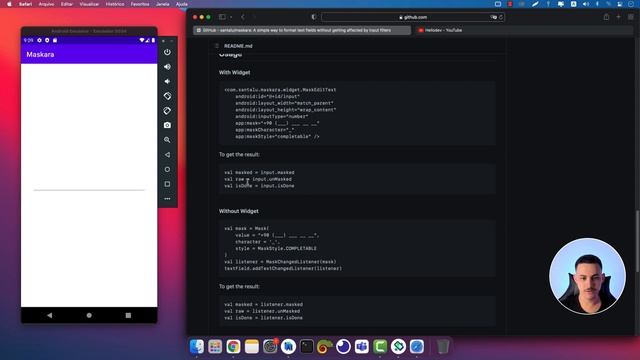
Task: Click Safari privacy shield icon
Action: pos(314,17)
